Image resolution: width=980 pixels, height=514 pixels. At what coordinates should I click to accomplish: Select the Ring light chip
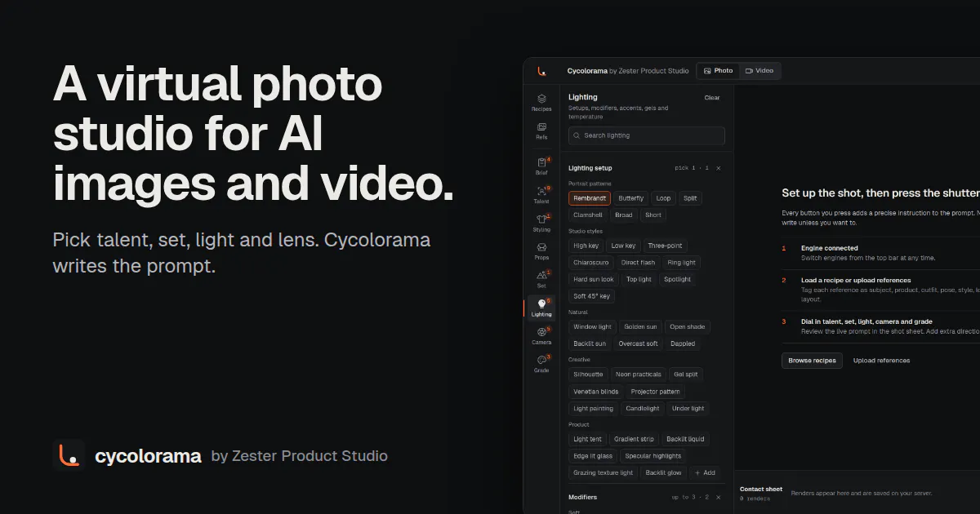tap(682, 263)
